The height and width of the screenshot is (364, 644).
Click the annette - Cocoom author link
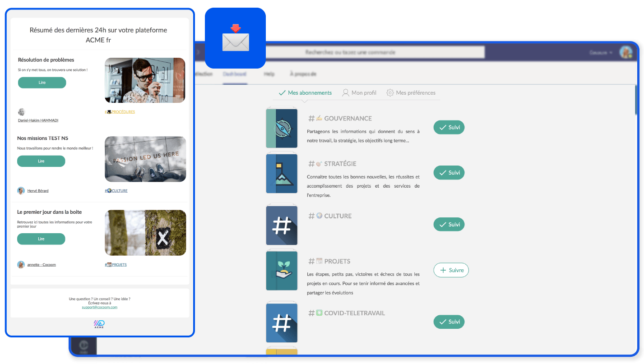click(42, 265)
